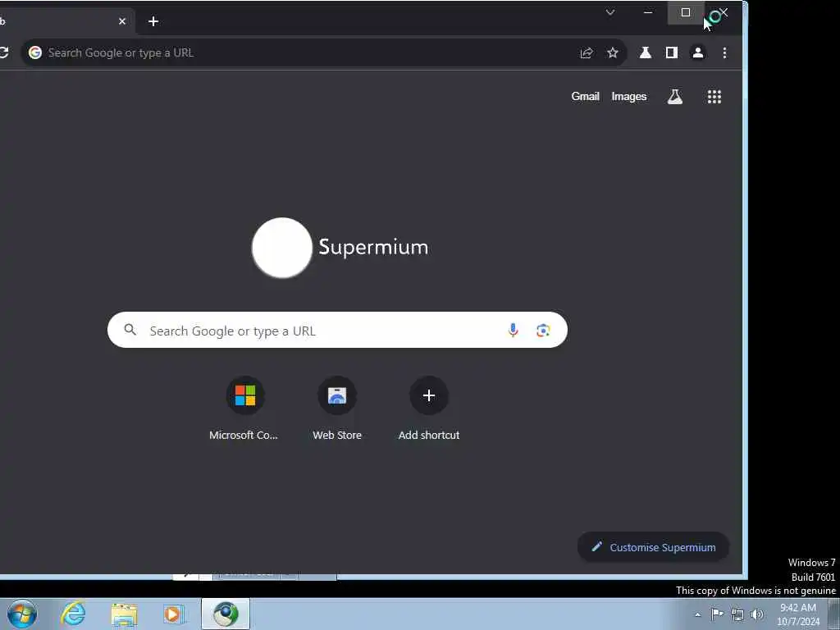Open Search Labs flask on page
This screenshot has width=840, height=630.
[x=675, y=97]
